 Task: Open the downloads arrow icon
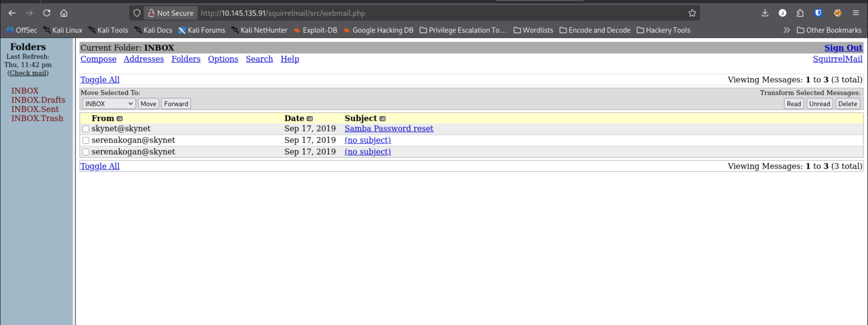point(764,13)
